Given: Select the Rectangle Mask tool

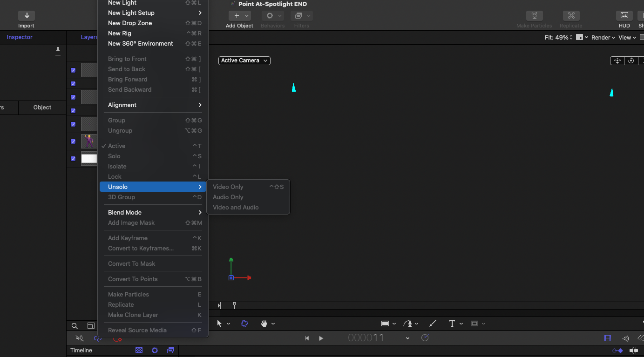Looking at the screenshot, I should coord(475,323).
